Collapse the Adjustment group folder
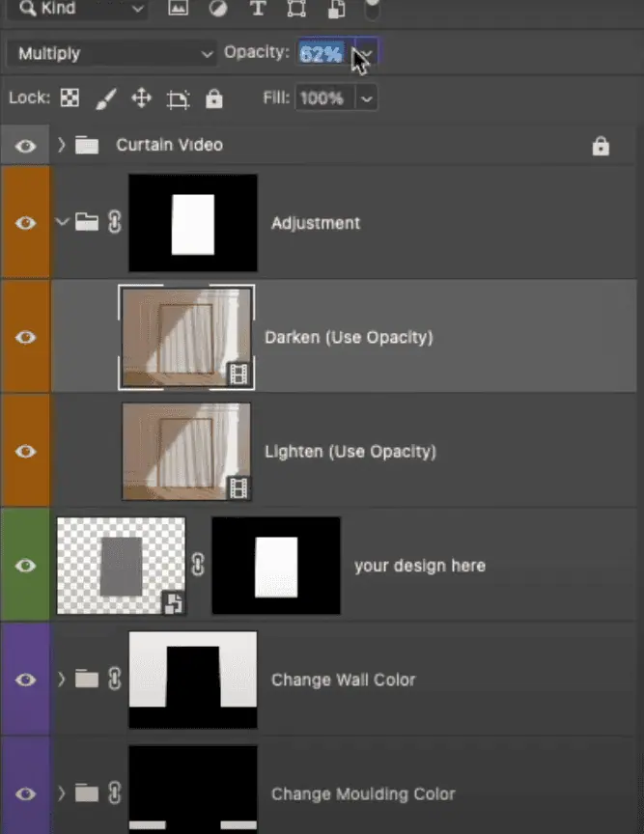 point(63,223)
